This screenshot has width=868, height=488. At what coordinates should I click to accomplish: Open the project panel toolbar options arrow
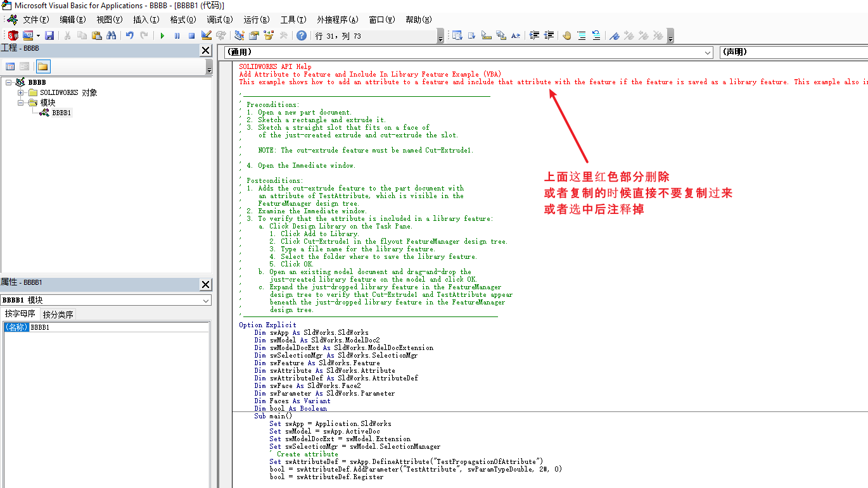point(209,66)
